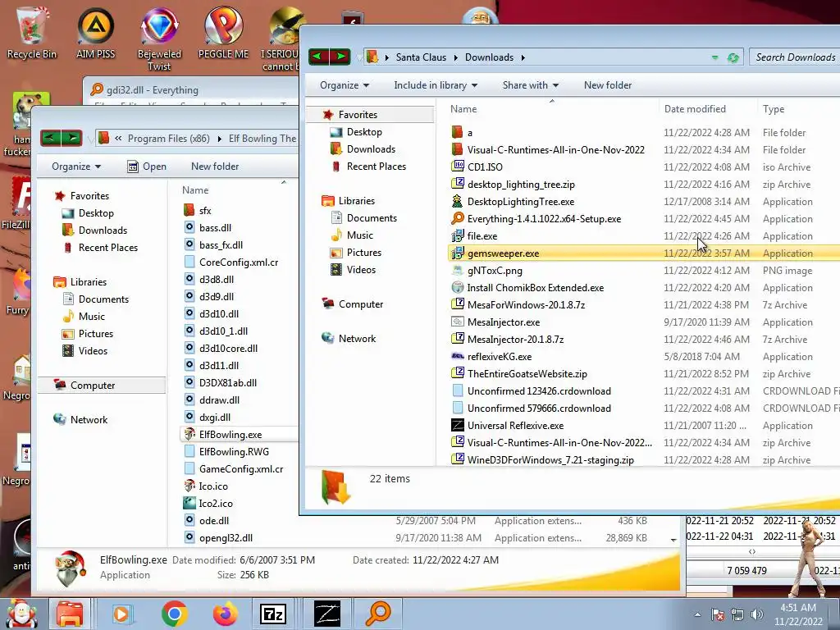Open file explorer from taskbar
840x630 pixels.
(x=70, y=614)
